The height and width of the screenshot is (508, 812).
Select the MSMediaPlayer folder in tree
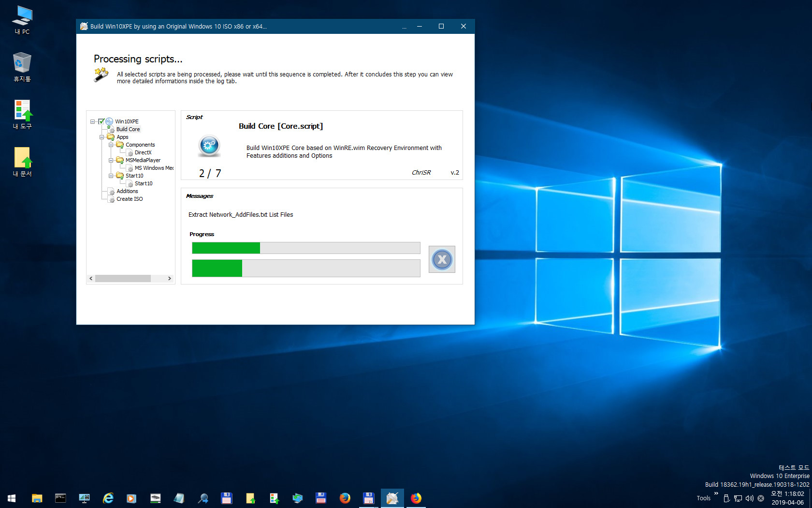coord(143,160)
